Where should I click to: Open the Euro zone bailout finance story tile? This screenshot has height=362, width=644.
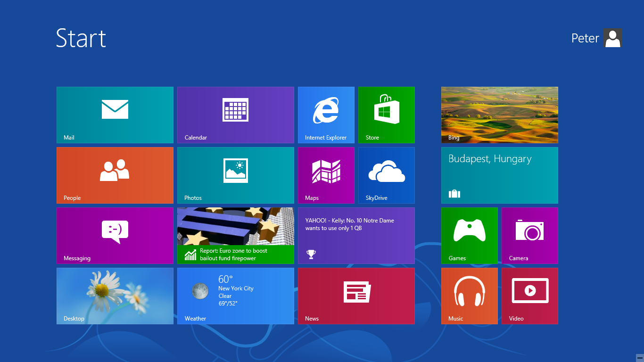(x=236, y=236)
